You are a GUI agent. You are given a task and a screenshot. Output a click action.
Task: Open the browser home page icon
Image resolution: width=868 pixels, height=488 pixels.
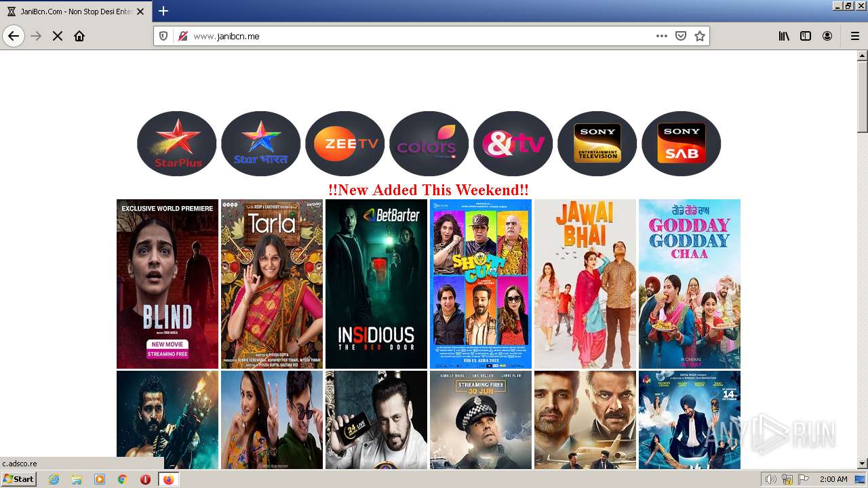point(79,36)
